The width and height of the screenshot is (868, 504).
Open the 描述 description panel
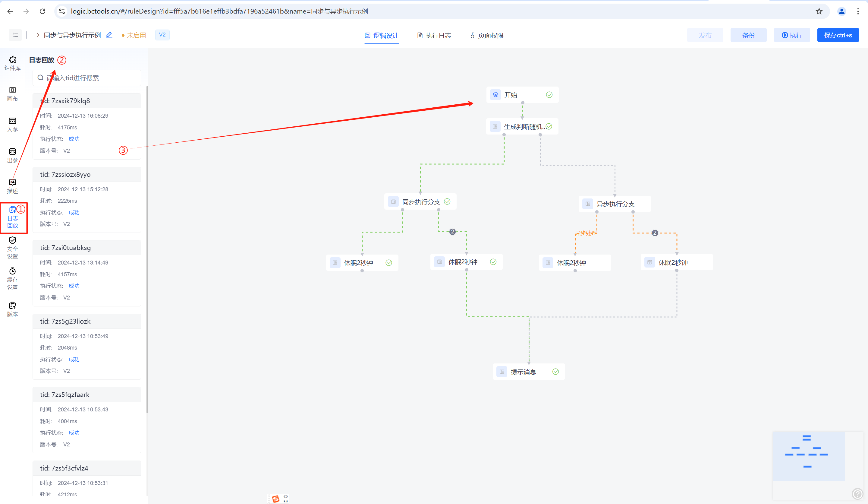(x=12, y=186)
